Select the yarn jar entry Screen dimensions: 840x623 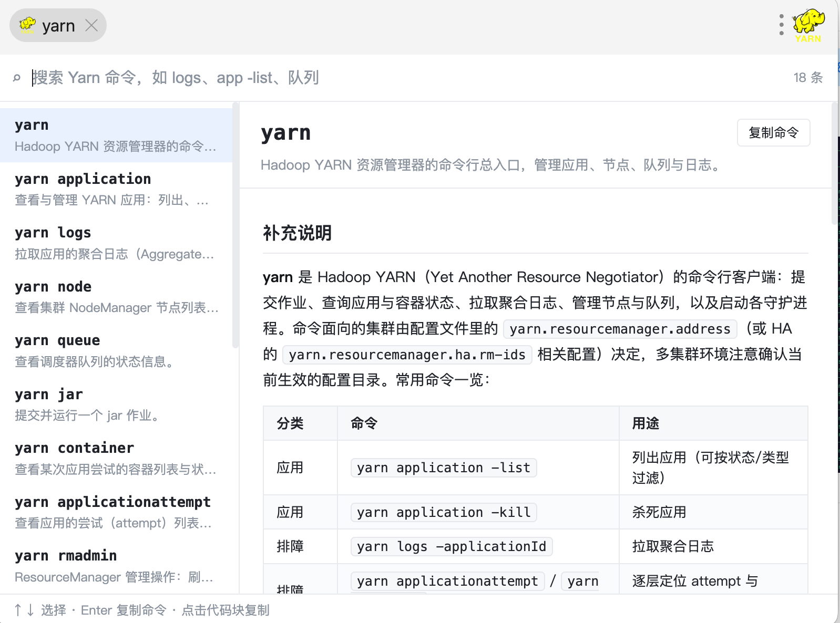pyautogui.click(x=116, y=404)
